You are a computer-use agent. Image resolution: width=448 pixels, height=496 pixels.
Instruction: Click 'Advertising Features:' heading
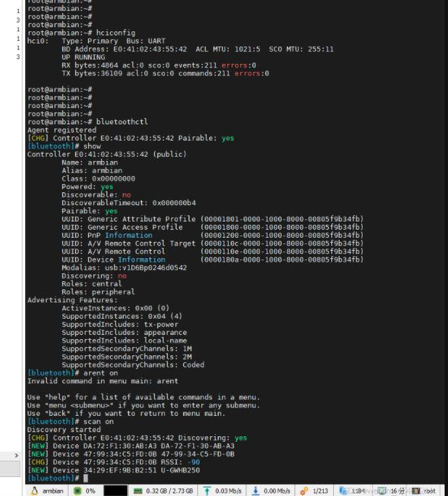point(73,300)
